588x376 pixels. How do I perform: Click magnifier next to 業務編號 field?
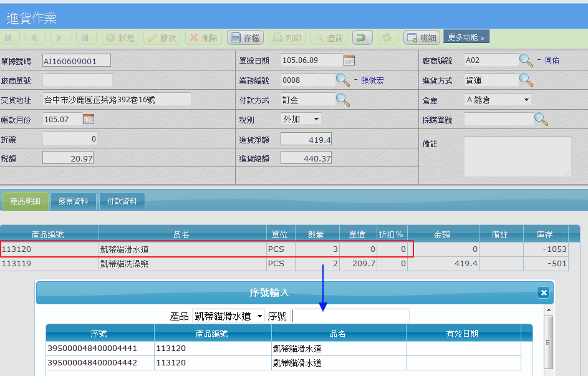pos(343,80)
